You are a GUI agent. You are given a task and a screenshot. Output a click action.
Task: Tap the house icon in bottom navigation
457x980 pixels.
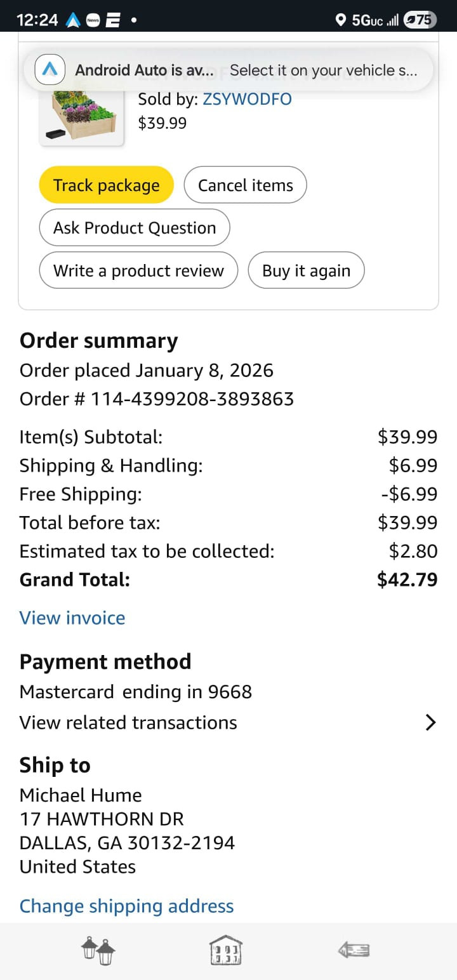coord(226,951)
